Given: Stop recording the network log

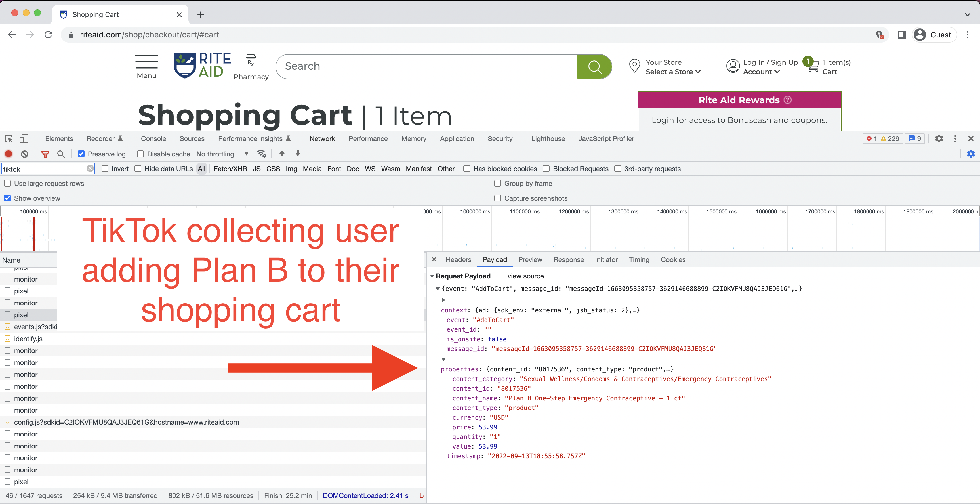Looking at the screenshot, I should (x=8, y=154).
